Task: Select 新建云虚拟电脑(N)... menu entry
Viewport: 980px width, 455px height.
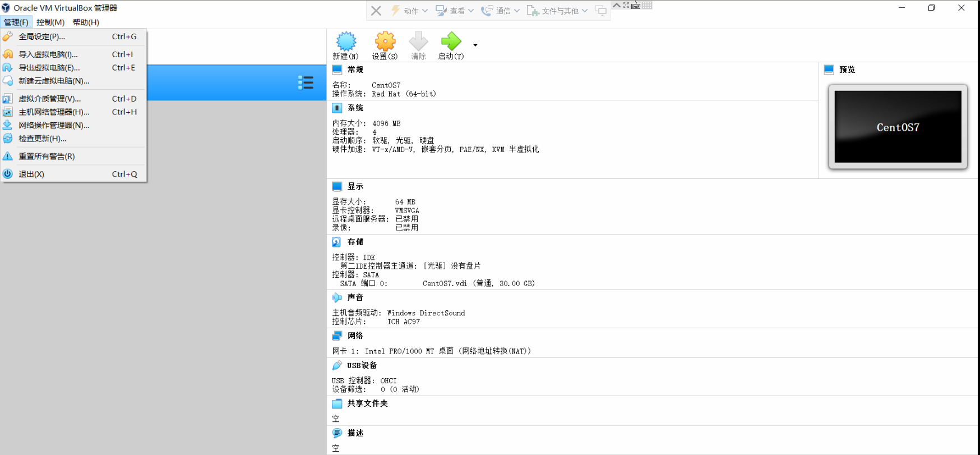Action: (x=73, y=81)
